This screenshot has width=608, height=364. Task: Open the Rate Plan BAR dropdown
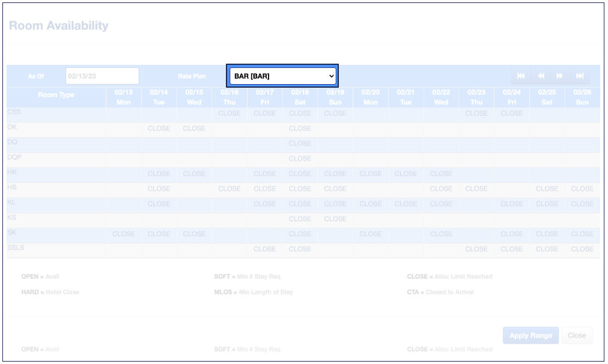pyautogui.click(x=282, y=76)
